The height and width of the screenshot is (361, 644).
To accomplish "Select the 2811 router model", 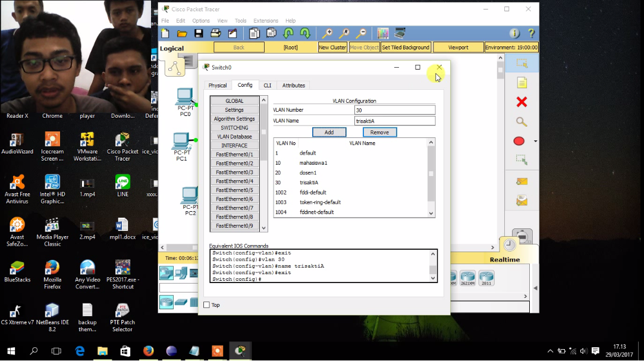I will 486,278.
